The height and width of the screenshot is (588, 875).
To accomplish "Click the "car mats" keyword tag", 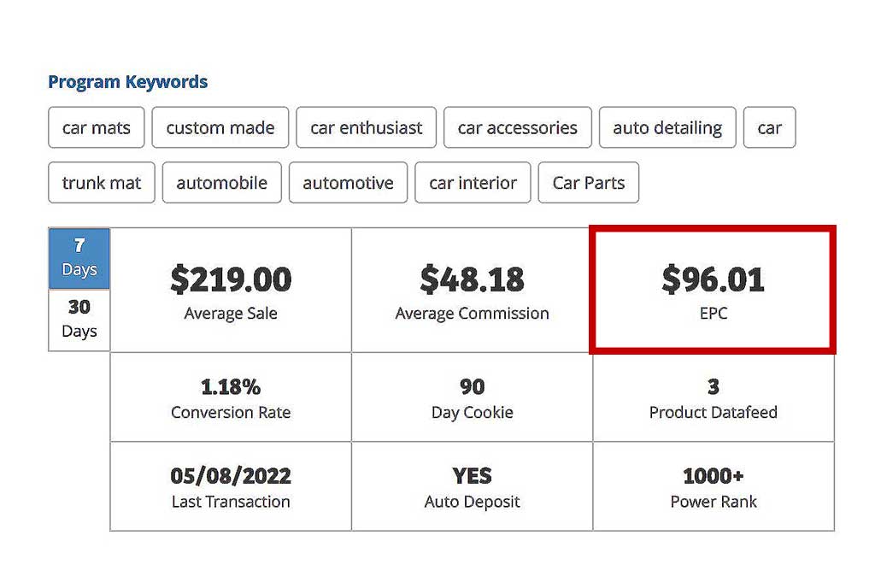I will coord(97,128).
